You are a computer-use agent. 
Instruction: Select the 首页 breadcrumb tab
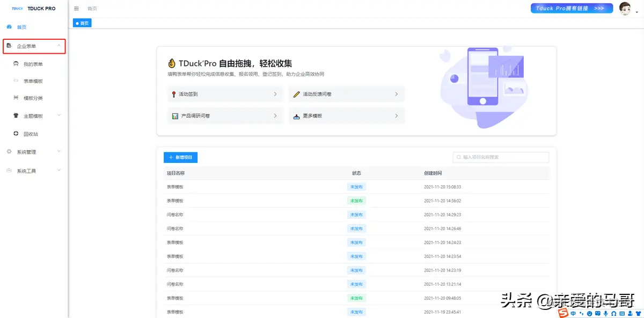82,23
